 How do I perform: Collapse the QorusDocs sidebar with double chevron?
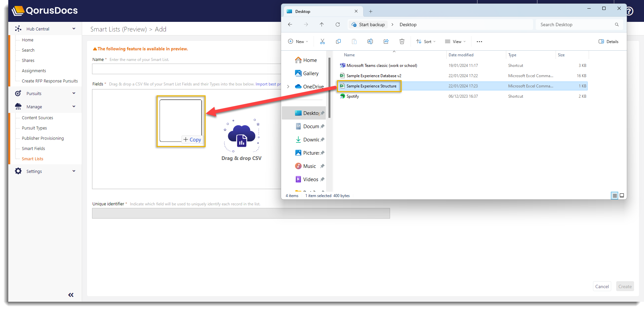tap(71, 295)
